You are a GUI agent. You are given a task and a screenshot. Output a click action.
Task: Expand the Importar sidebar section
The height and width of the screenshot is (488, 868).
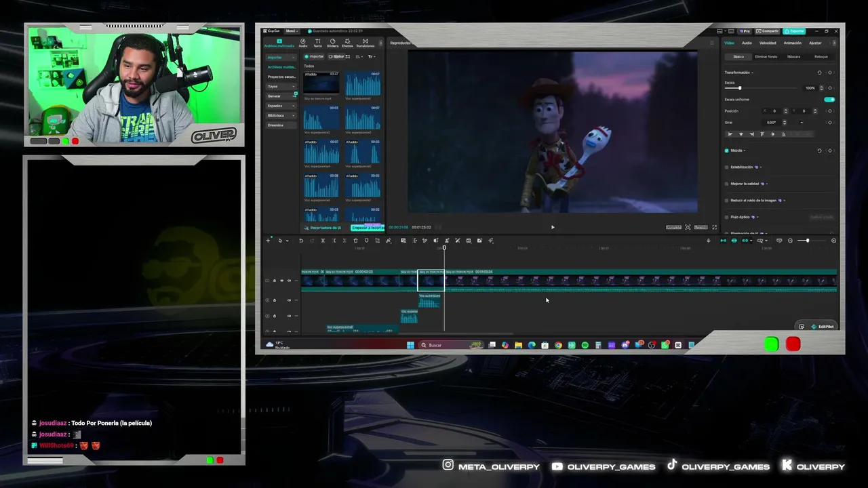point(281,58)
